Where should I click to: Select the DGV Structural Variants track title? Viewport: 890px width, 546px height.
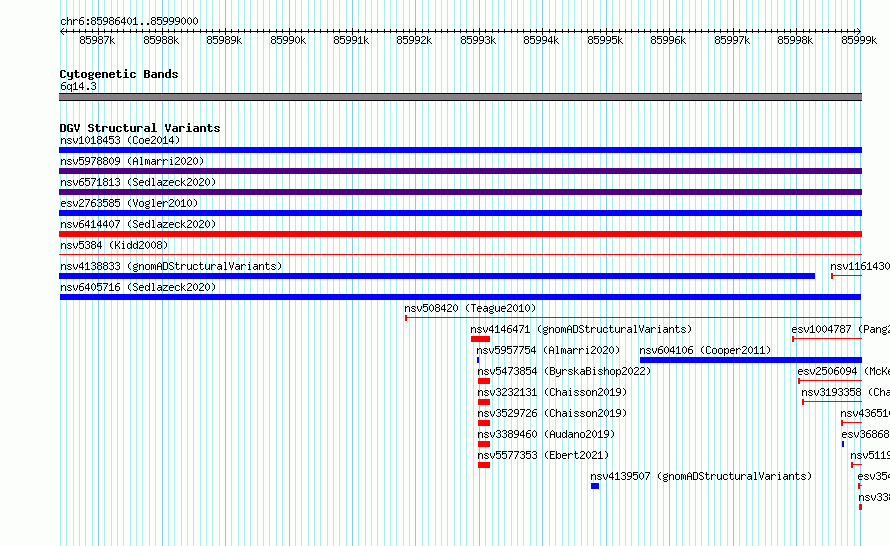[x=140, y=128]
